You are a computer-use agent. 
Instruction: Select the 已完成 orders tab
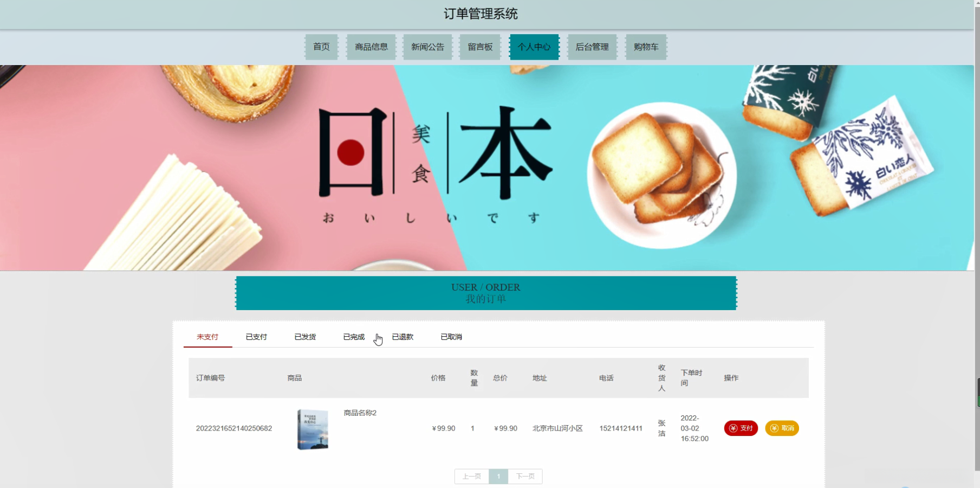tap(354, 337)
